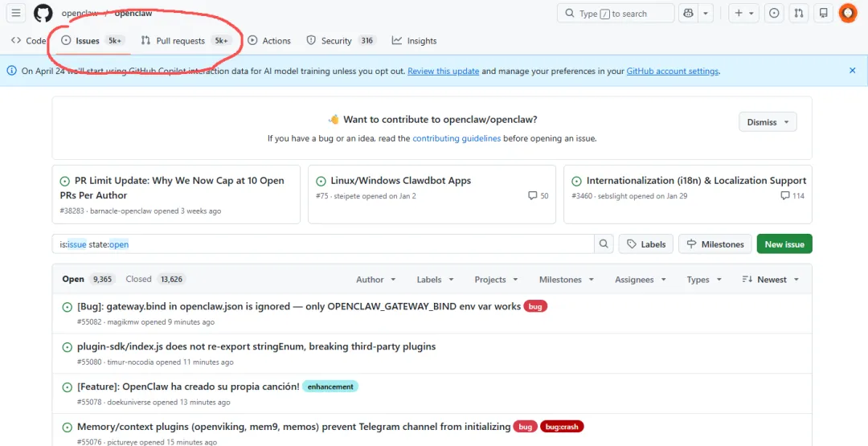Open Copilot chat icon in header
Screen dimensions: 868x446
(x=688, y=14)
